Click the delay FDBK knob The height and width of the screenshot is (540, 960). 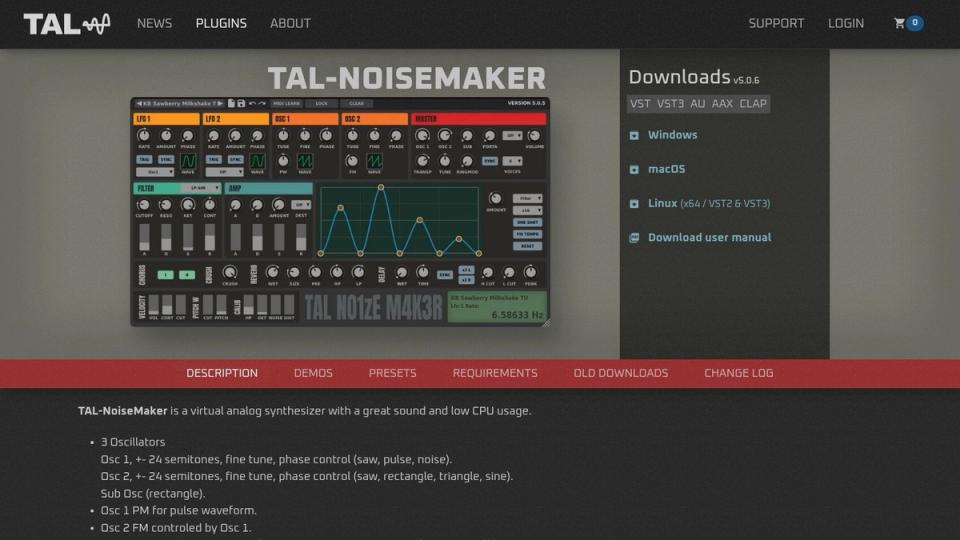click(x=530, y=272)
